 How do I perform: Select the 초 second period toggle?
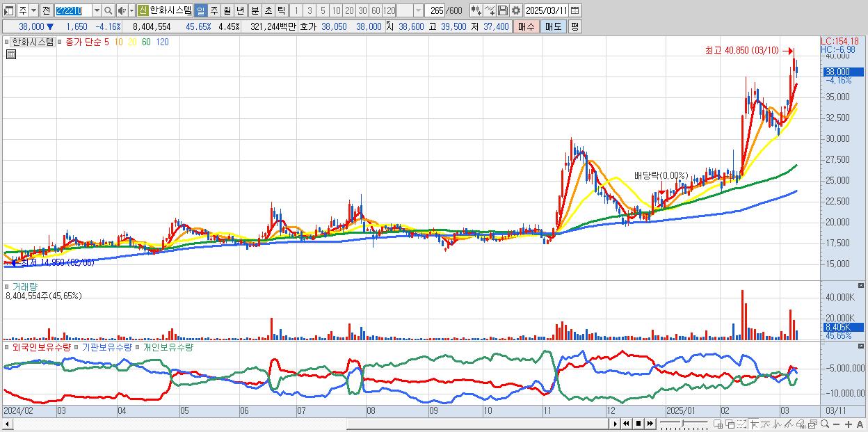(268, 10)
